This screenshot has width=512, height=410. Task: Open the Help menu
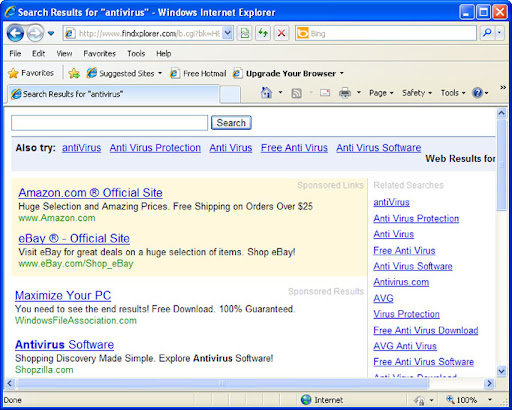coord(163,54)
